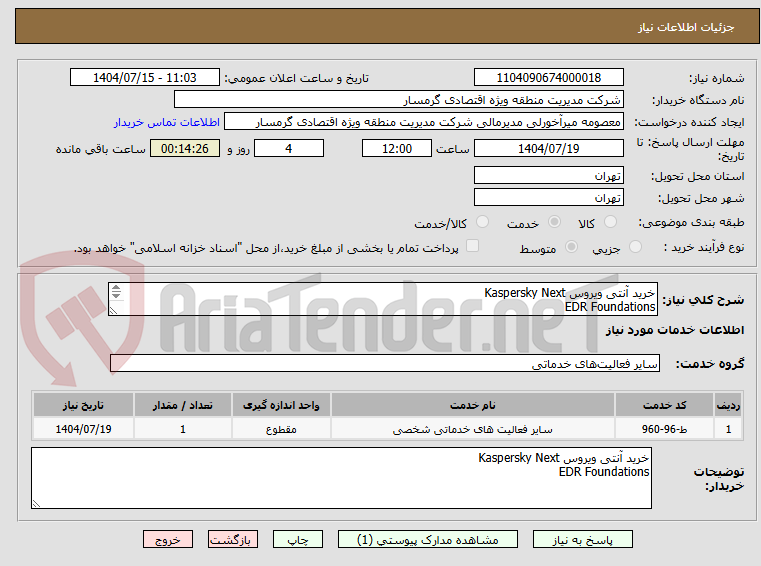
Task: Click the پاسخ به نیاز button
Action: pyautogui.click(x=582, y=539)
